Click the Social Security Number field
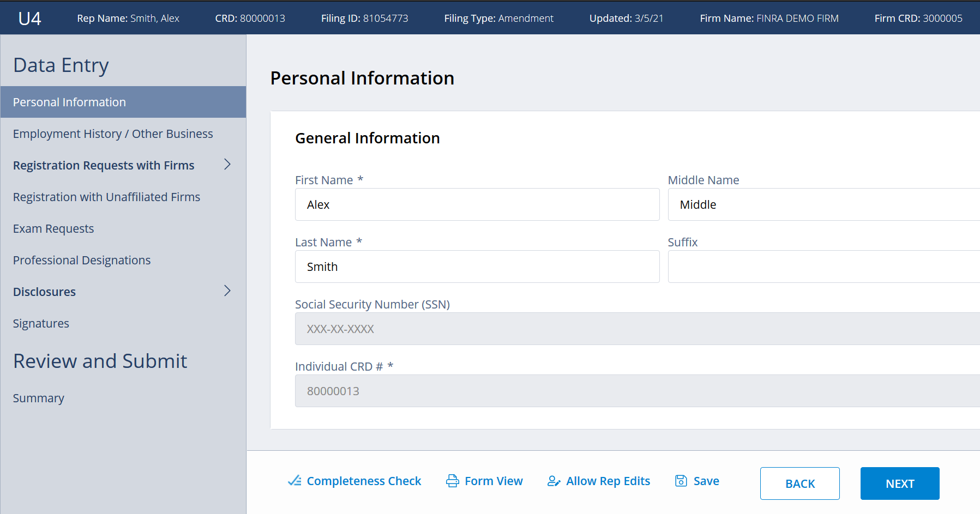The width and height of the screenshot is (980, 514). (x=637, y=329)
